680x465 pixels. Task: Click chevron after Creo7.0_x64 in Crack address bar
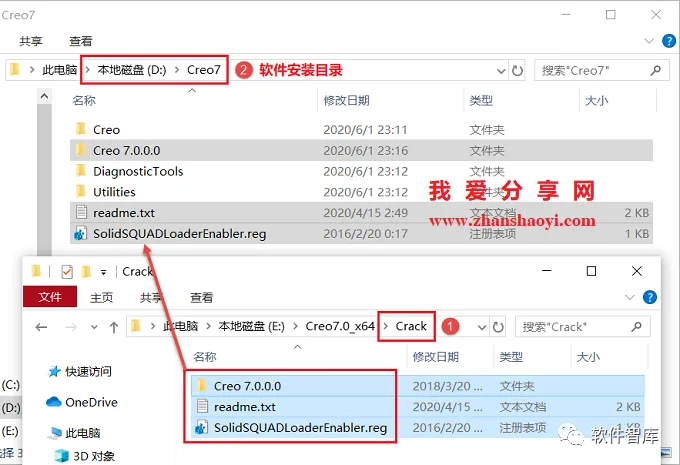[386, 326]
